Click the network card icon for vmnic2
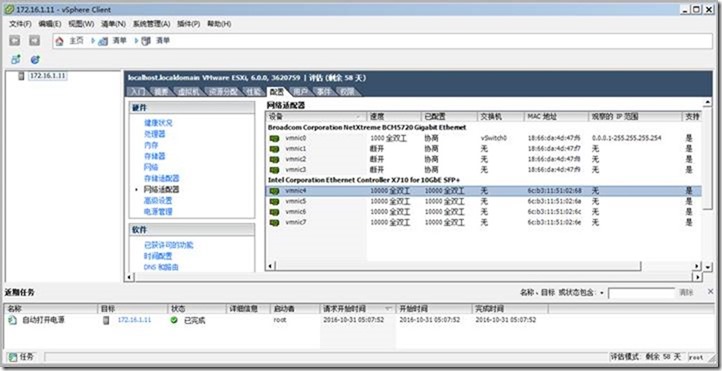 coord(274,159)
